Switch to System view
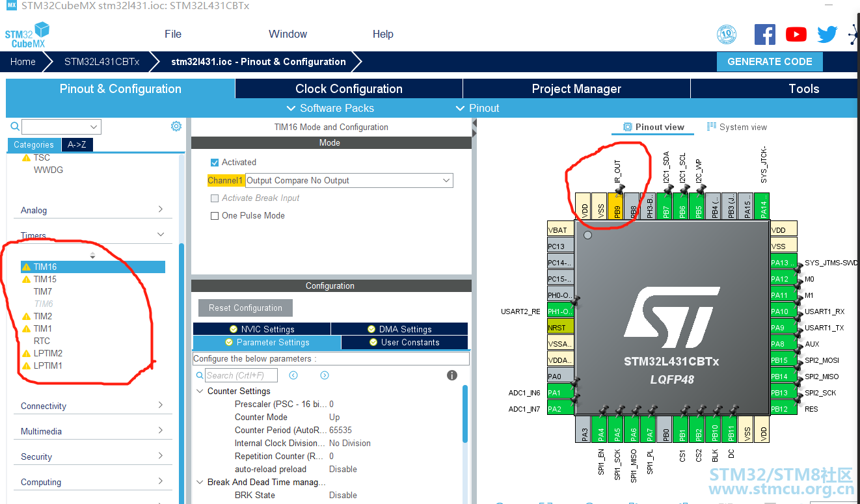860x504 pixels. 736,127
